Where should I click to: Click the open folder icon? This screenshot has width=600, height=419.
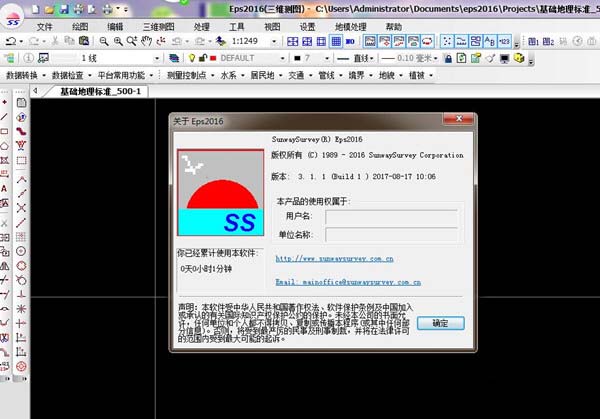[49, 9]
